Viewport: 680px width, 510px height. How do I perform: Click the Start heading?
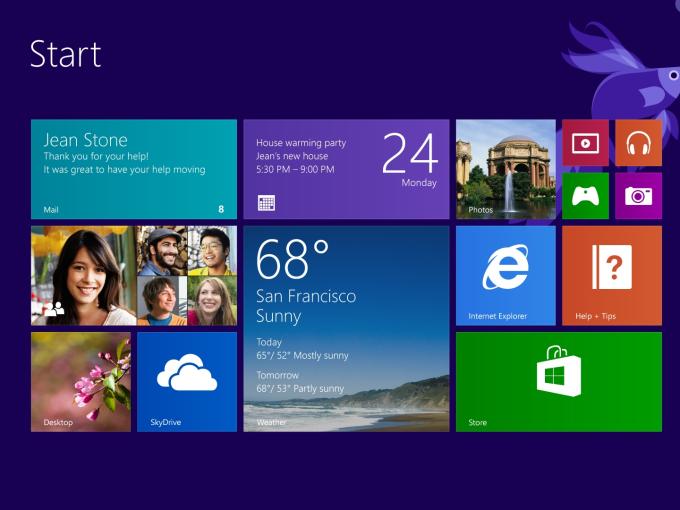coord(65,54)
